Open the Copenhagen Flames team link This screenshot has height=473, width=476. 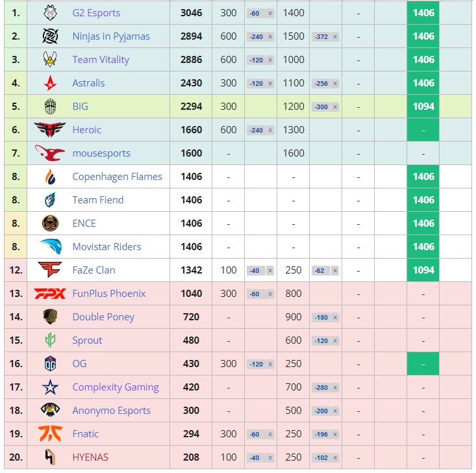(x=117, y=177)
